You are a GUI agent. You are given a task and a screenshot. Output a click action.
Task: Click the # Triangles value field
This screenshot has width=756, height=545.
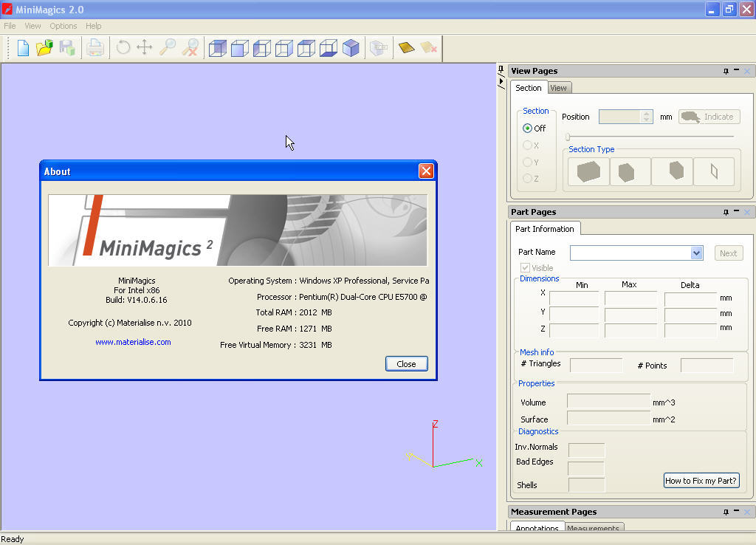click(597, 366)
